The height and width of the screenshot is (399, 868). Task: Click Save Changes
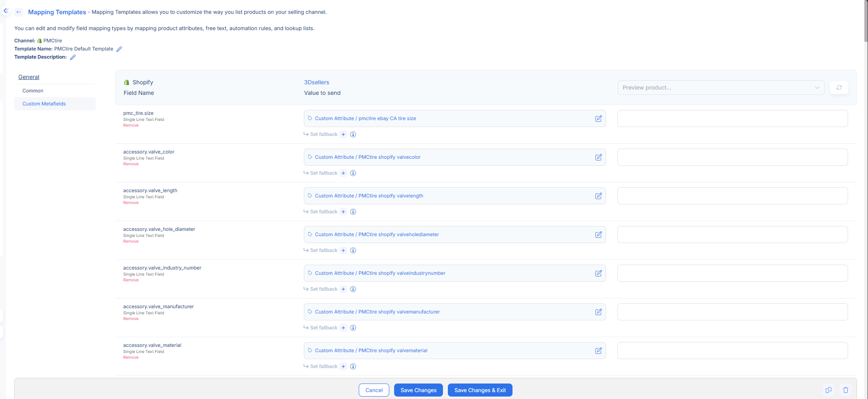418,390
